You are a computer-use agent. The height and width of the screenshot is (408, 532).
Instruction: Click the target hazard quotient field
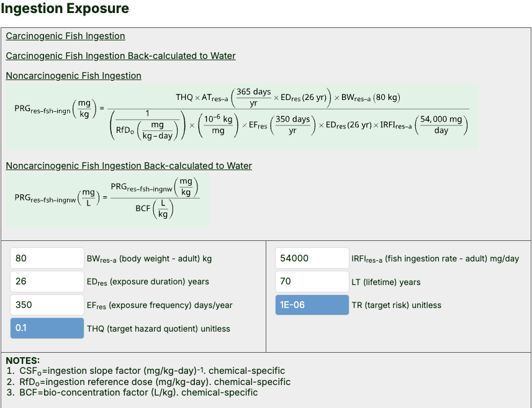click(x=47, y=328)
